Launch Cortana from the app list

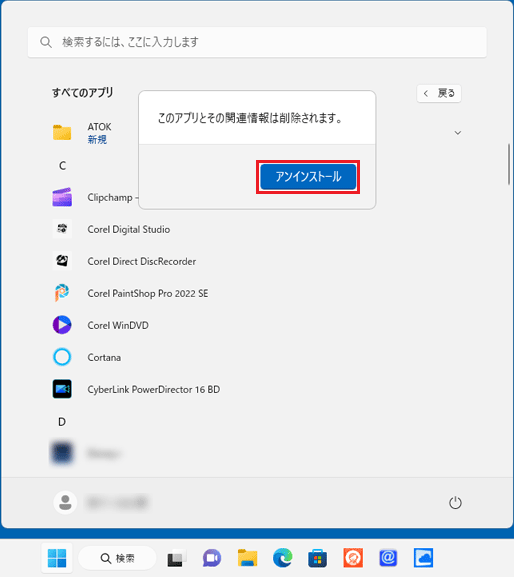[104, 357]
